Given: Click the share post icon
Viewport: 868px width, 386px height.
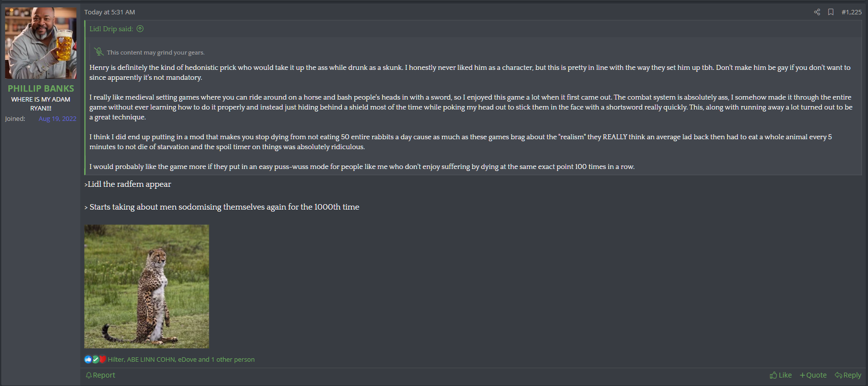Looking at the screenshot, I should [817, 12].
